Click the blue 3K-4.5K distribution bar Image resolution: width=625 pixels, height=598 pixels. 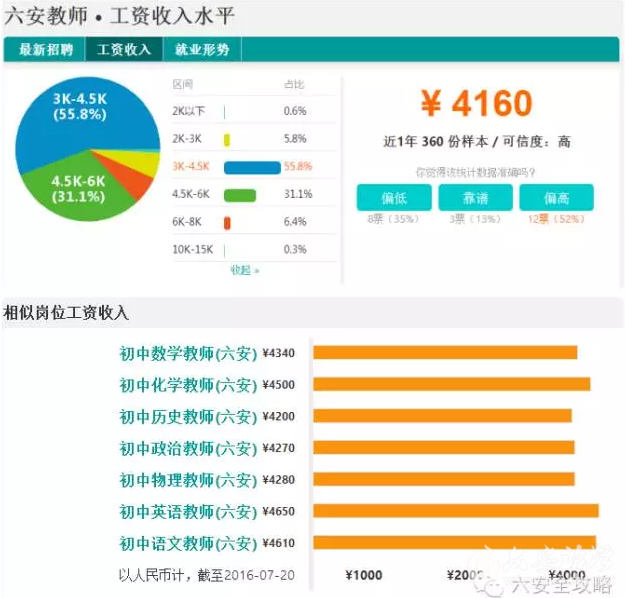point(252,166)
